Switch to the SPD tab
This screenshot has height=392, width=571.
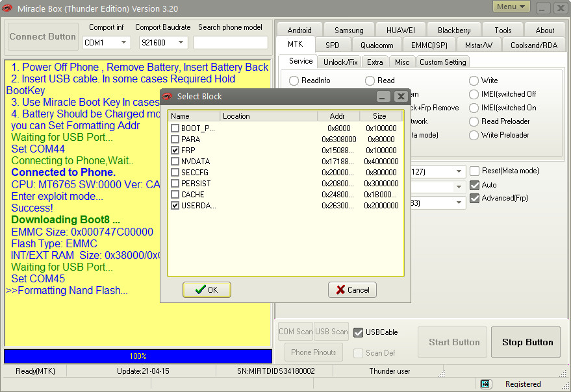333,45
